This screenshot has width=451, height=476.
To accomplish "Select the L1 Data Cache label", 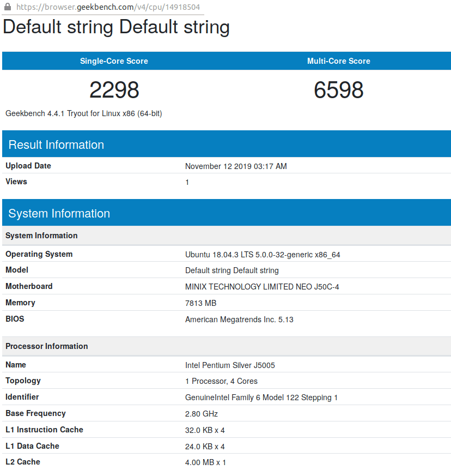I will click(x=33, y=446).
